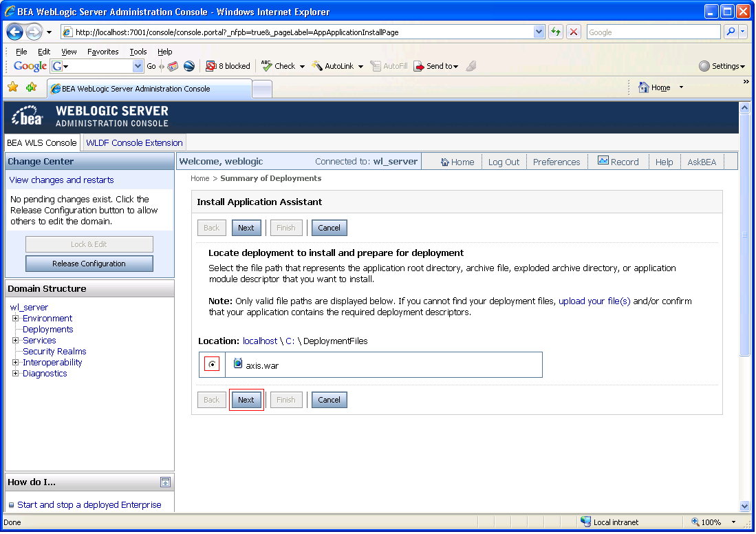
Task: Click the Add to Favorites star-plus icon
Action: pos(32,87)
